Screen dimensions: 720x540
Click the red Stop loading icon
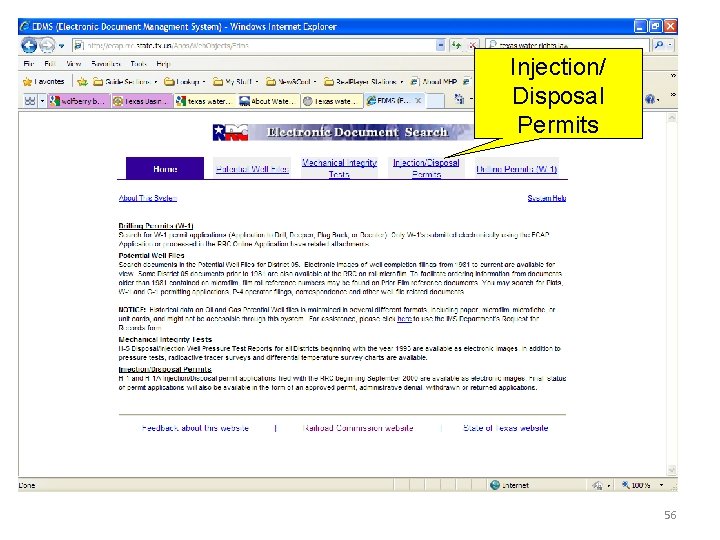[472, 45]
